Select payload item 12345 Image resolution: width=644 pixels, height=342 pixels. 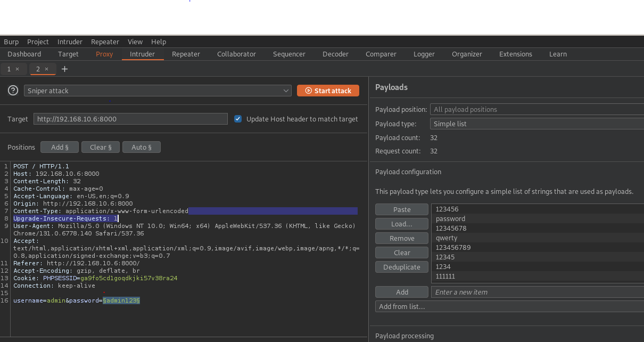(x=538, y=257)
